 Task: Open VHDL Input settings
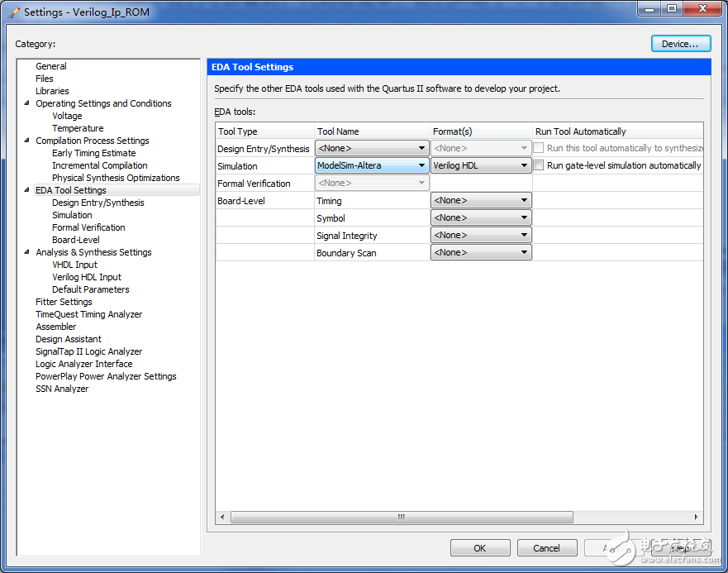(x=74, y=265)
